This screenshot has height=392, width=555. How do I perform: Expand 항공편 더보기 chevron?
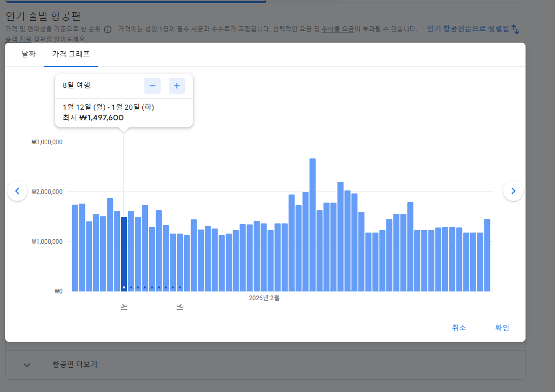click(27, 365)
